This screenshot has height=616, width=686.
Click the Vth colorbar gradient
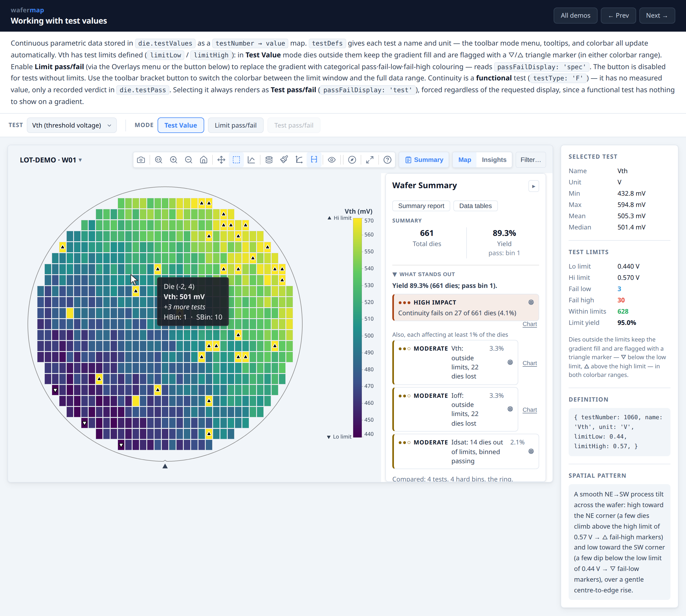(x=357, y=328)
